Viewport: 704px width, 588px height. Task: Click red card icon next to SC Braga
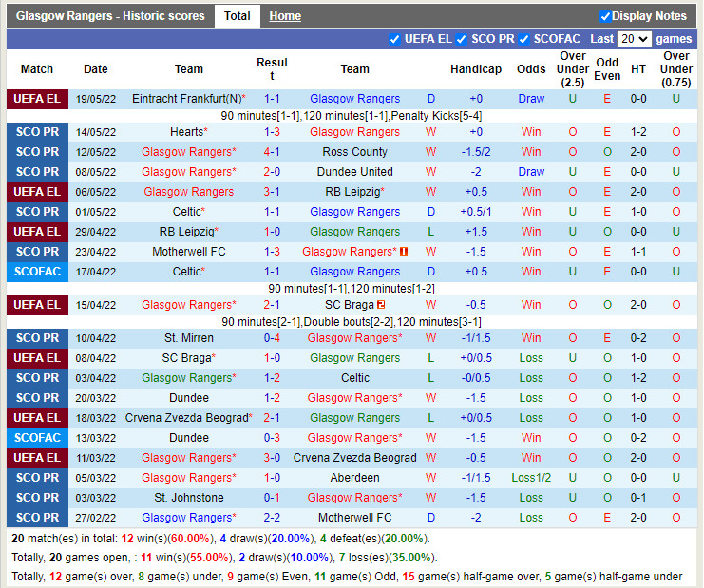click(x=381, y=305)
